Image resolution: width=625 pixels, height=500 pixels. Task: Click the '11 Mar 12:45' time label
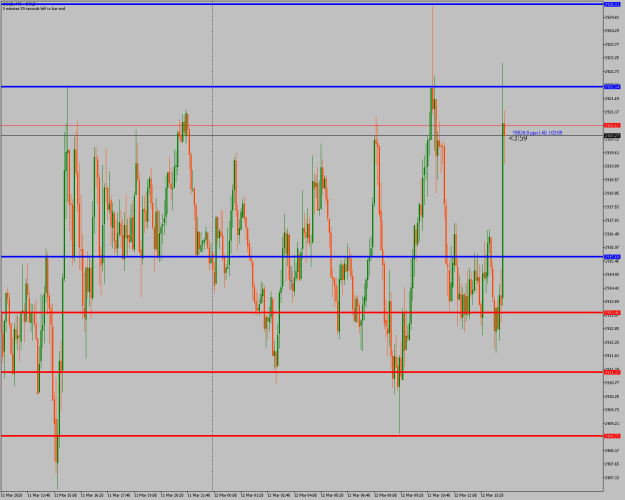[38, 496]
